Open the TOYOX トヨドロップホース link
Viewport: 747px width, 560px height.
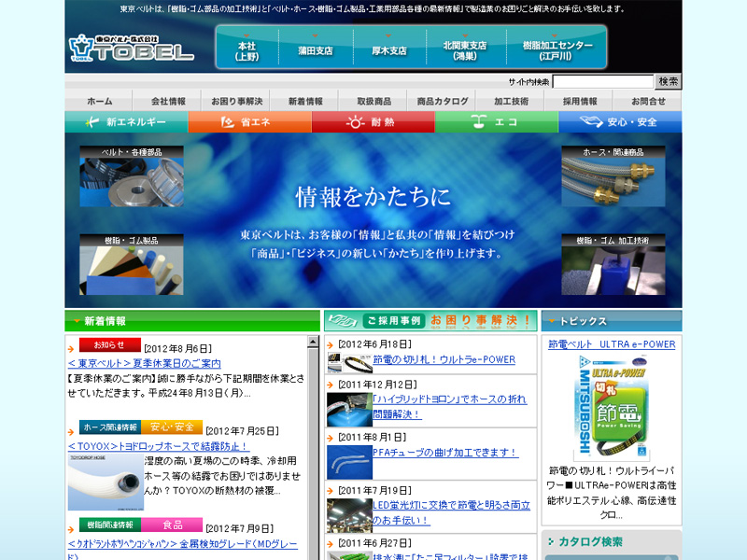tap(159, 446)
